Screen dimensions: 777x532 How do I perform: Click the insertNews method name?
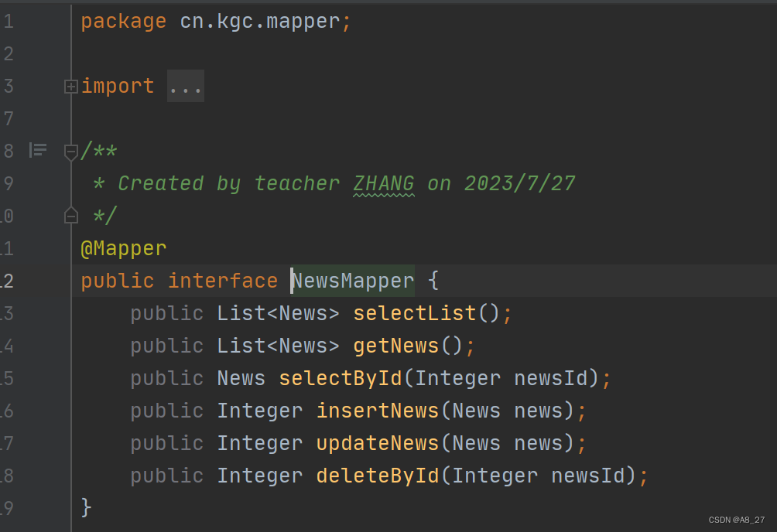(377, 410)
